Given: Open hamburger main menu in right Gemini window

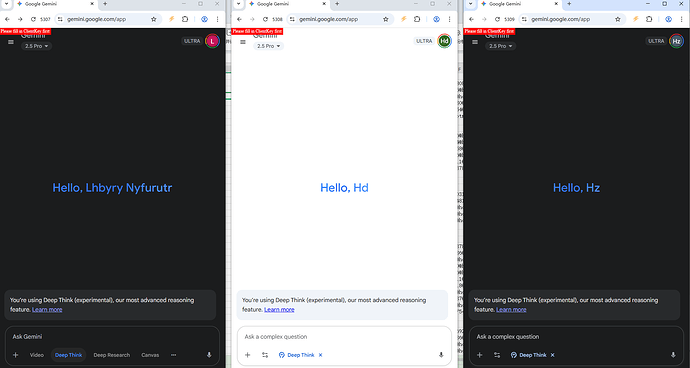Looking at the screenshot, I should point(475,42).
